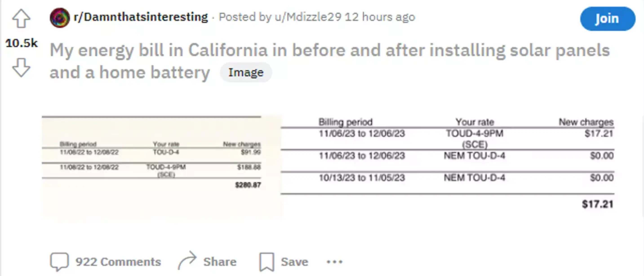Upvote the post with the arrow icon

click(21, 19)
